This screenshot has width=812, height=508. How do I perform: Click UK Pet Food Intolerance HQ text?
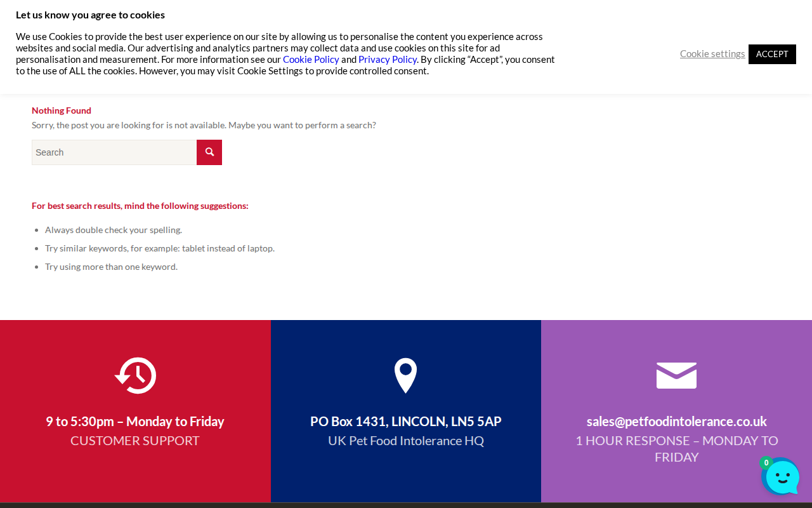(x=406, y=441)
